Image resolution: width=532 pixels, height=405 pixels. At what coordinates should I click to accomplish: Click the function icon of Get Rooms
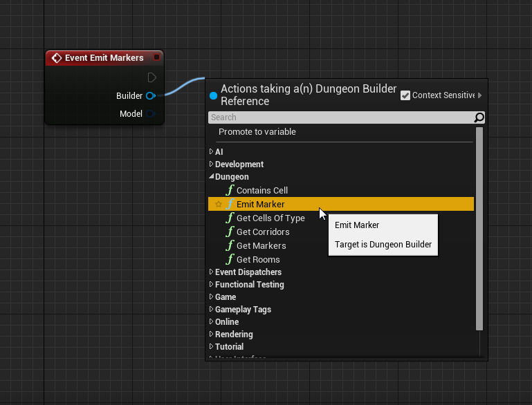point(230,260)
